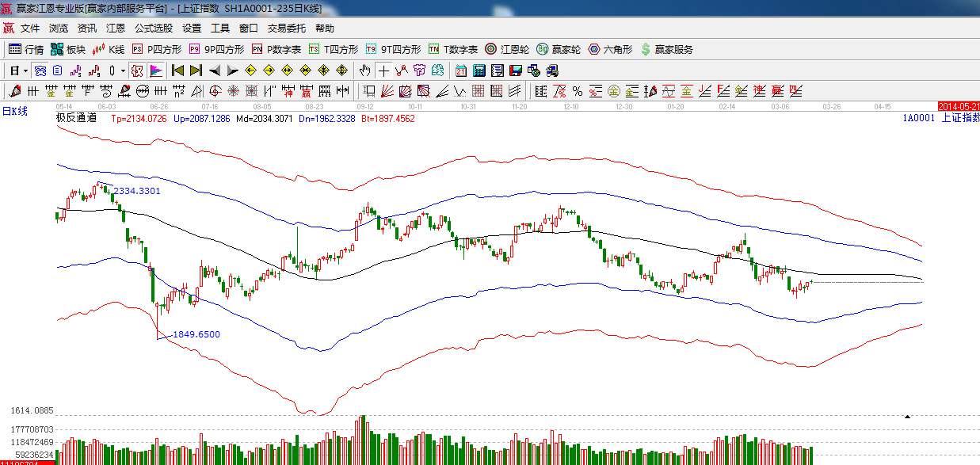
Task: Click the save floppy disk icon
Action: [x=515, y=71]
